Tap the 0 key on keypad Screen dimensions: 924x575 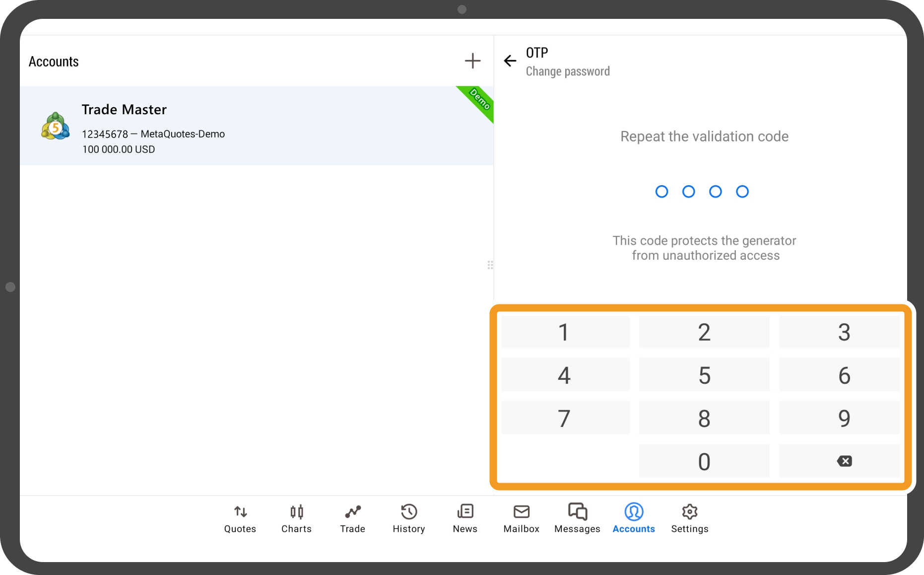coord(704,461)
